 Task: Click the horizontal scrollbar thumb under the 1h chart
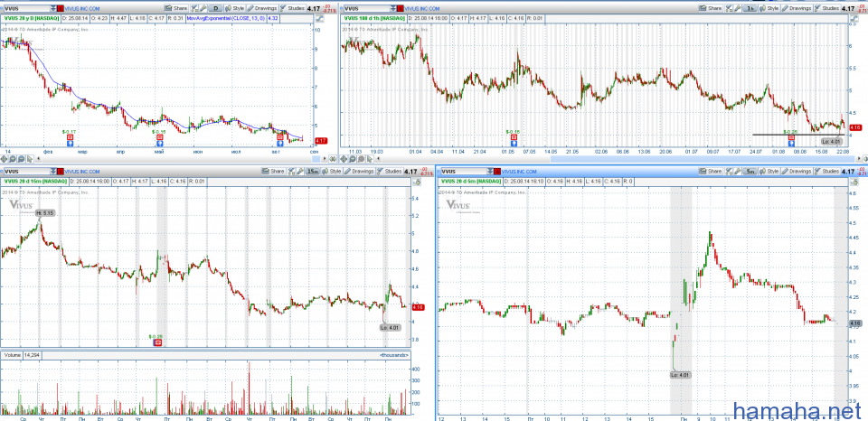click(703, 159)
